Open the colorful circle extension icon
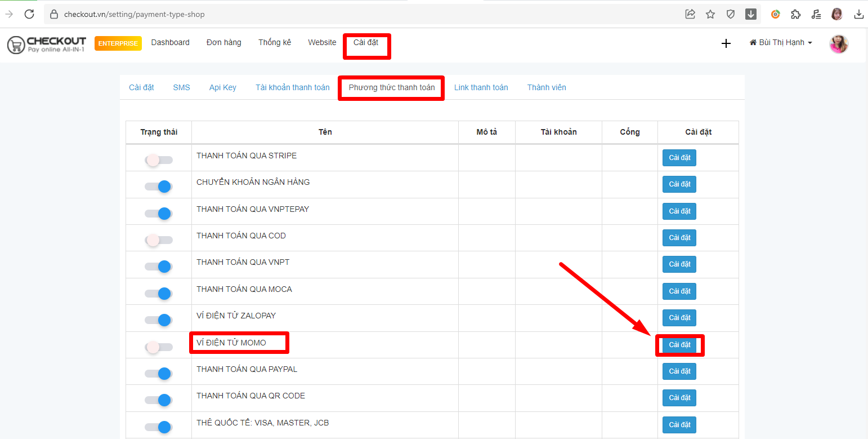This screenshot has height=439, width=868. pos(776,14)
